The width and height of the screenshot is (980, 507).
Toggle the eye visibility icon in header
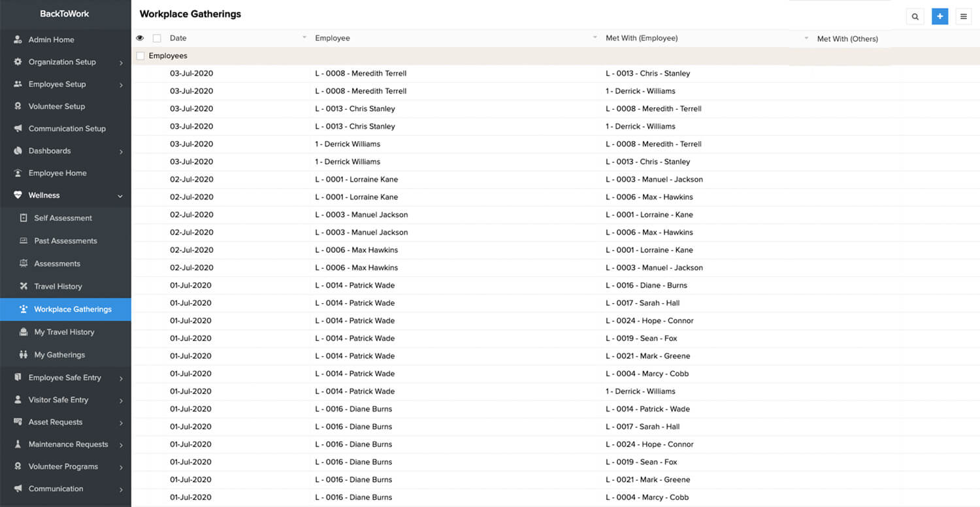coord(140,38)
